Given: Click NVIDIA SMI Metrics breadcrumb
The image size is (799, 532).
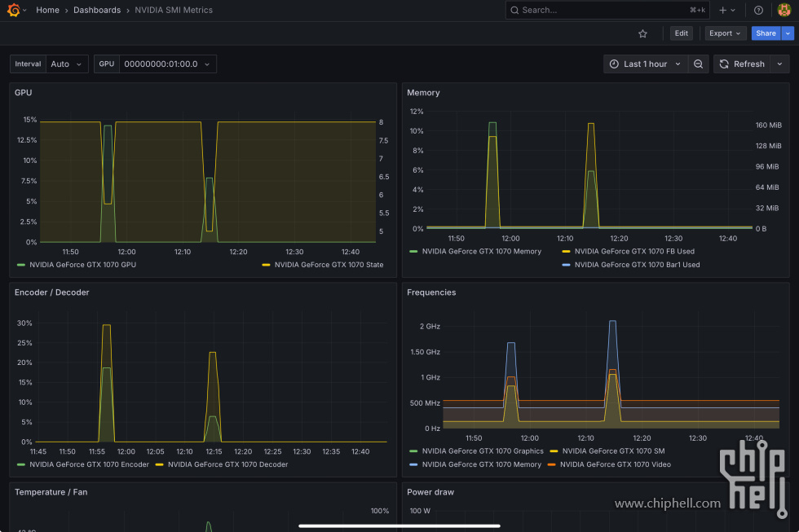Looking at the screenshot, I should pos(174,10).
